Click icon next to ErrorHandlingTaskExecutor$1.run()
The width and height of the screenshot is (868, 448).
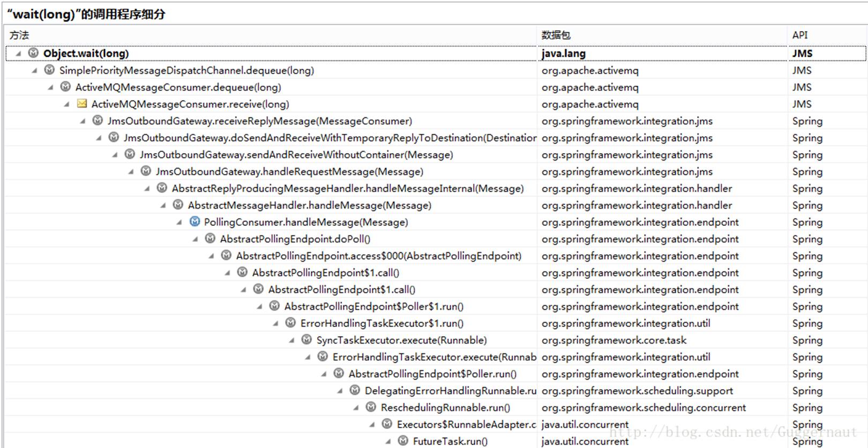coord(290,323)
